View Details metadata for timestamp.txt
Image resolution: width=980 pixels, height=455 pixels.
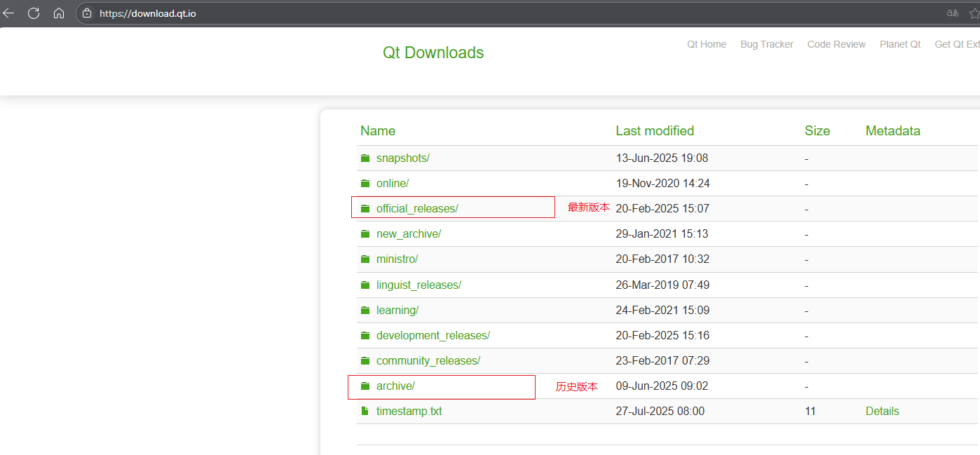tap(883, 412)
